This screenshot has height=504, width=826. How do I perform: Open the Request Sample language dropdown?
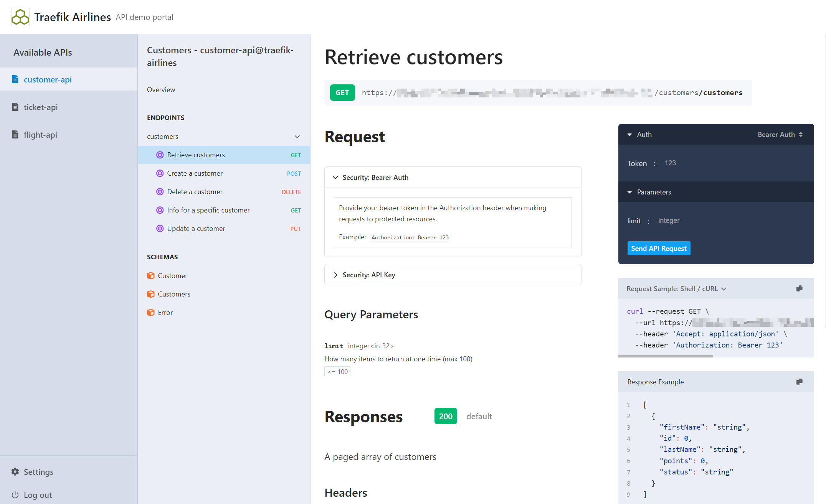click(x=724, y=289)
